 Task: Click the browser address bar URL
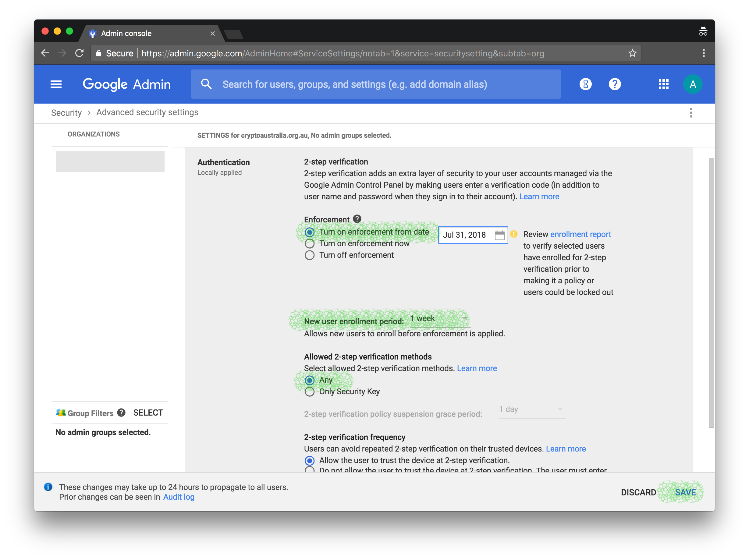coord(343,53)
